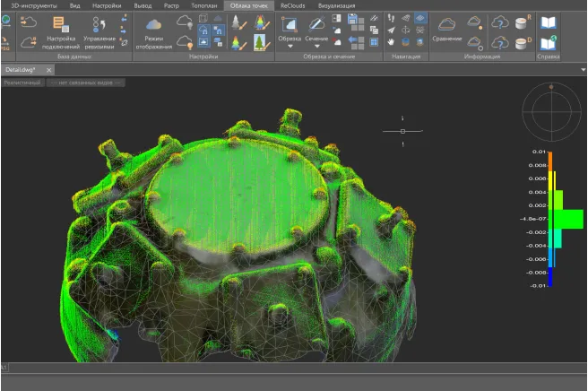Expand the Обрезка dropdown arrow
Image resolution: width=588 pixels, height=391 pixels.
pos(289,46)
